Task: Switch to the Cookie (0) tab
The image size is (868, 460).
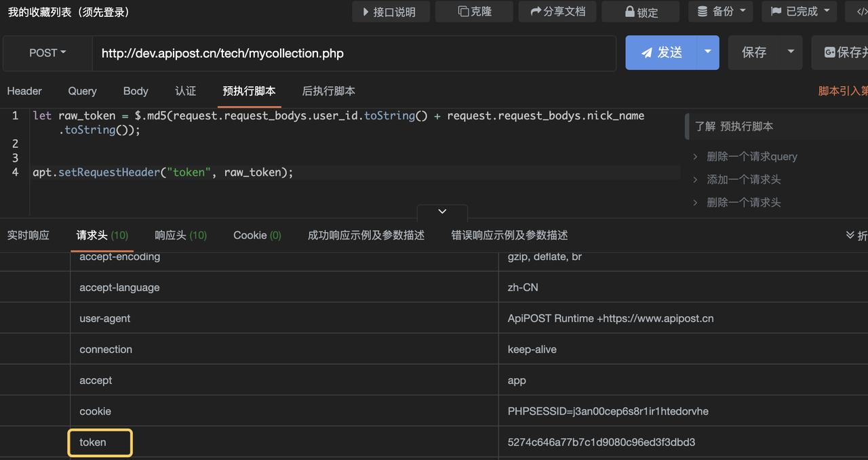Action: point(256,235)
